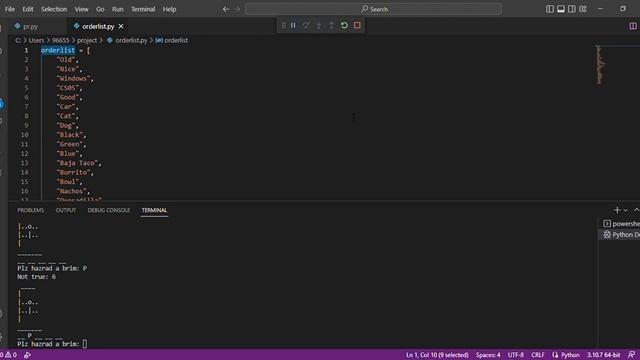Open the Run menu
This screenshot has width=640, height=360.
(x=118, y=9)
